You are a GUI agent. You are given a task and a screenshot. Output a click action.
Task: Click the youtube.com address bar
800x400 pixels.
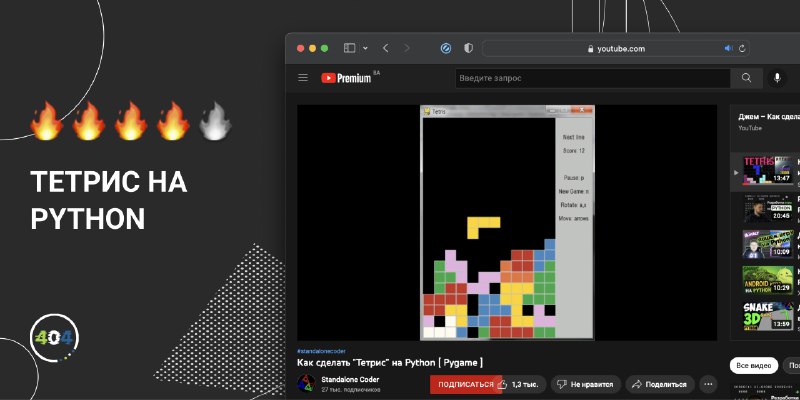(616, 48)
